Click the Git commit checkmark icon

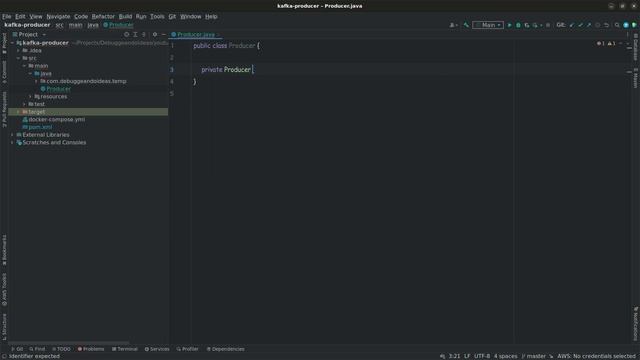tap(580, 25)
